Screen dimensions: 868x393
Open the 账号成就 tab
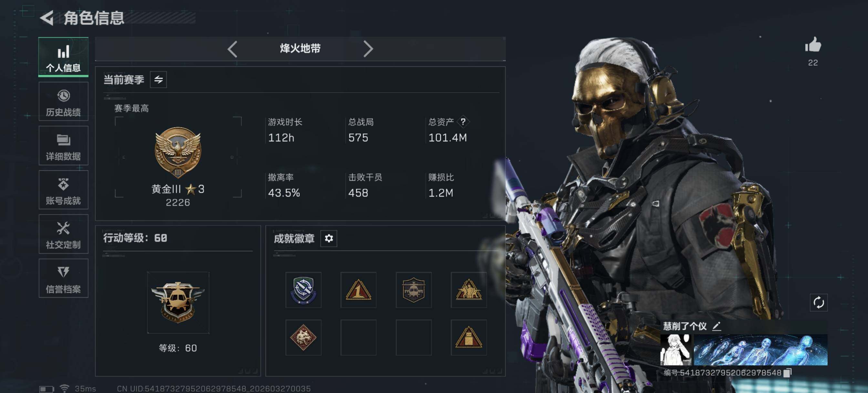coord(63,190)
